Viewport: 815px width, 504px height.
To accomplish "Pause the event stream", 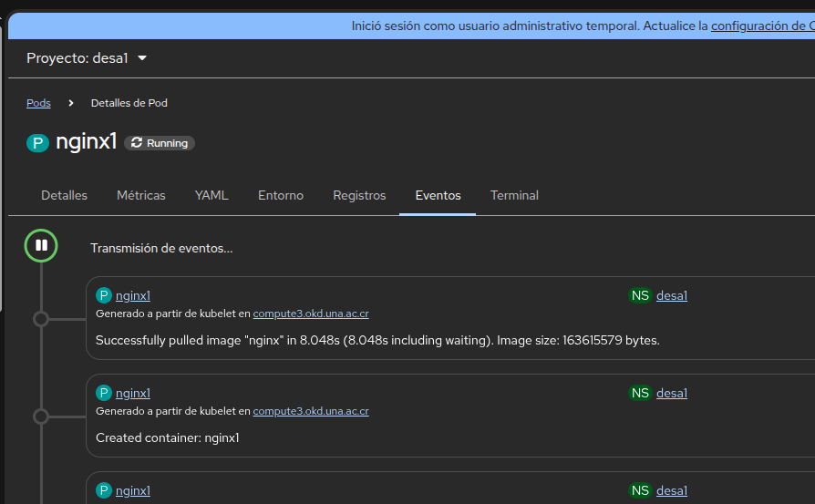I will click(41, 245).
